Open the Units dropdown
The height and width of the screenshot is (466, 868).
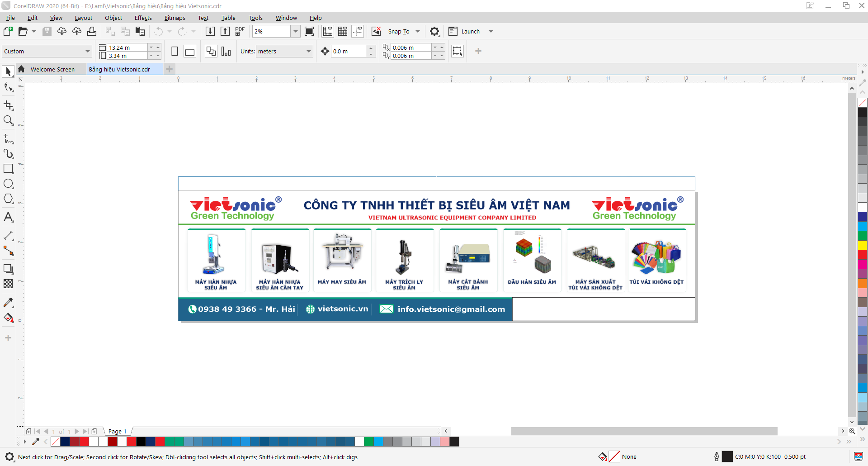[309, 51]
